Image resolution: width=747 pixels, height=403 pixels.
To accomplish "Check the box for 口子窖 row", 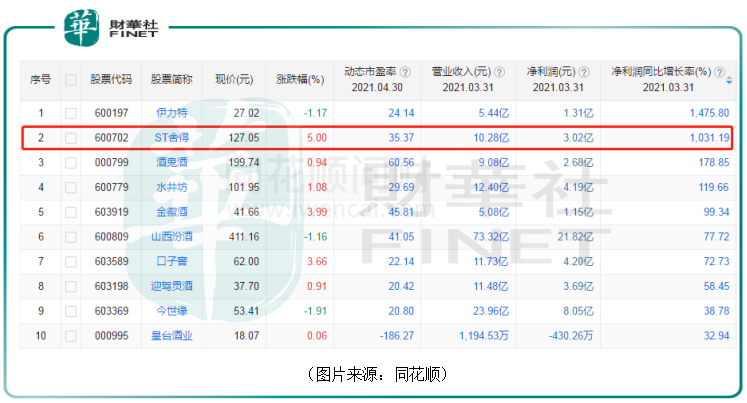I will (x=71, y=261).
